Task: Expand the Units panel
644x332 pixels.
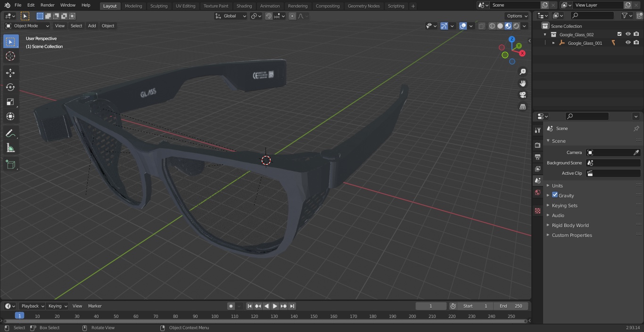Action: click(557, 186)
